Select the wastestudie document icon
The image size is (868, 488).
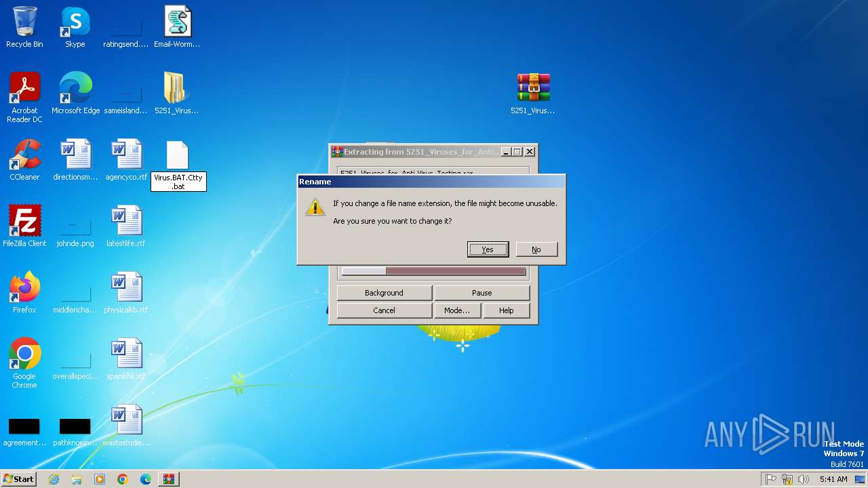coord(126,426)
